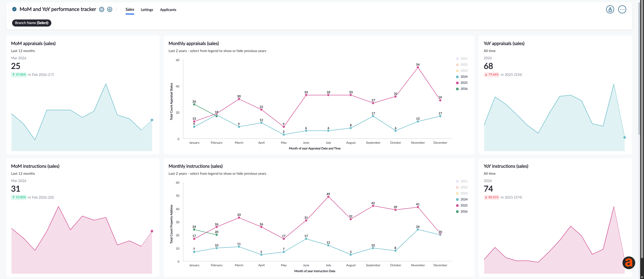The width and height of the screenshot is (644, 279).
Task: Click the Monthly instructions (sales) chart title
Action: tap(196, 166)
